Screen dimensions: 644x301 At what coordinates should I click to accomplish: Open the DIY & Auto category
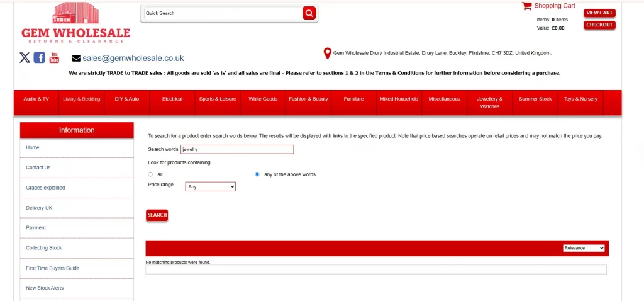[x=127, y=99]
